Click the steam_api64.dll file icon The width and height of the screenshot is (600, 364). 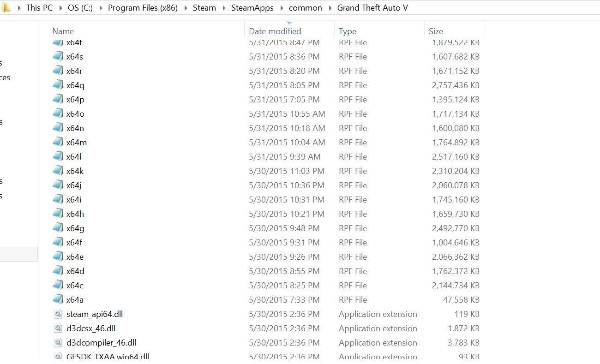[58, 314]
